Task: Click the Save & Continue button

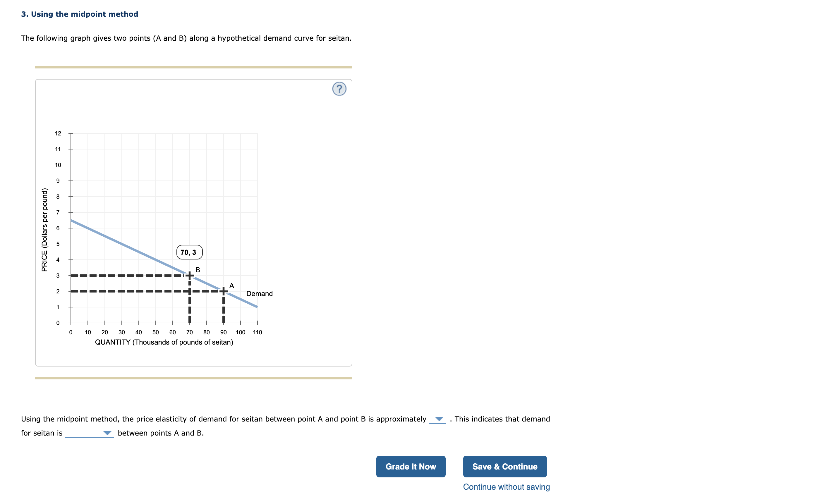Action: (504, 466)
